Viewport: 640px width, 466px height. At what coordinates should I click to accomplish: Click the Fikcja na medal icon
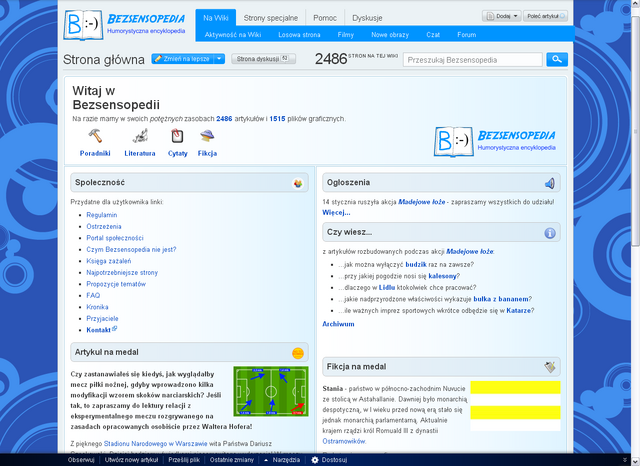point(550,367)
